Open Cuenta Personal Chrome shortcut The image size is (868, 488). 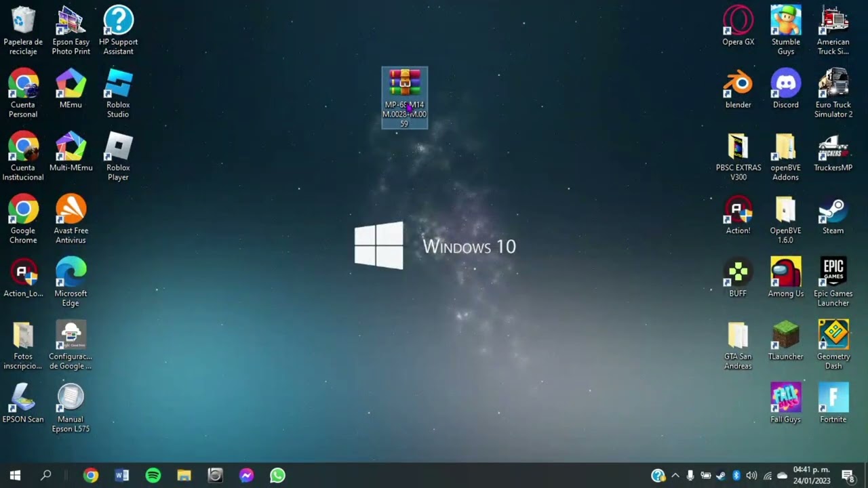pyautogui.click(x=23, y=94)
